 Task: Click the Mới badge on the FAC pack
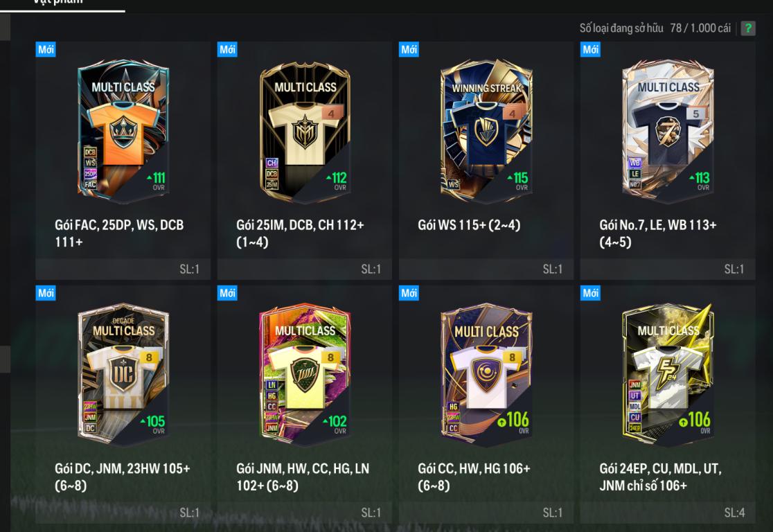[x=46, y=49]
